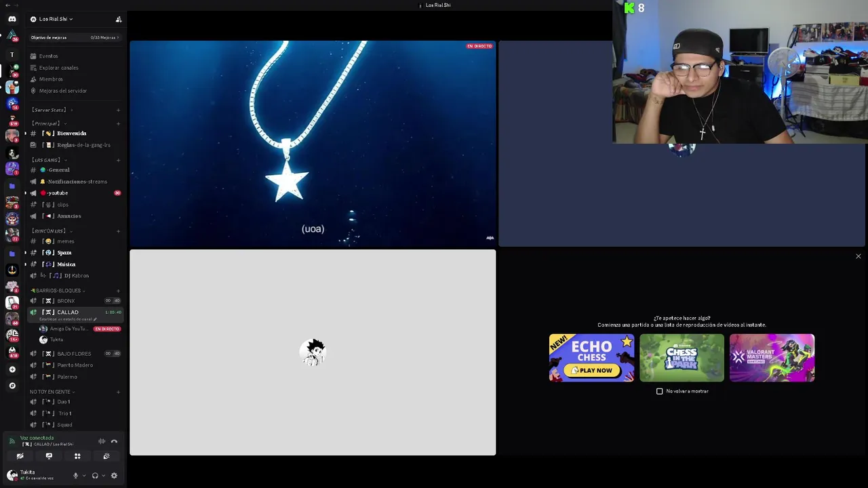Launch Chess in the Park activity

click(x=682, y=358)
